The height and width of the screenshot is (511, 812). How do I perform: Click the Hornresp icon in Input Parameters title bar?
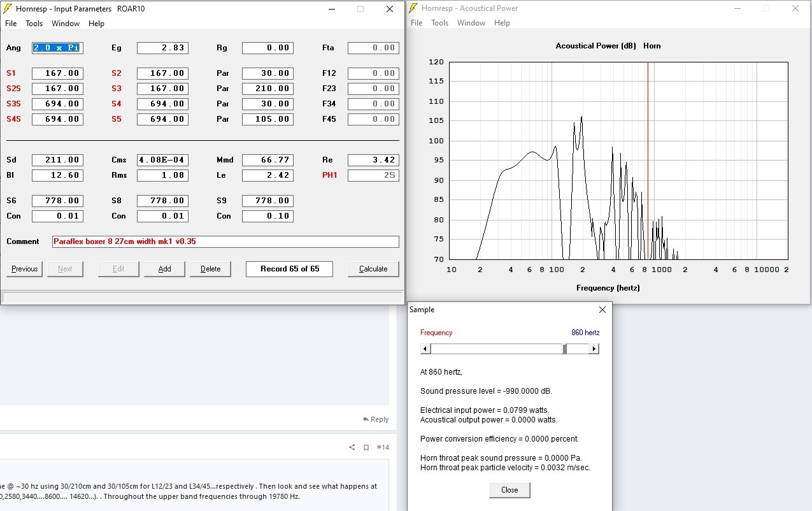[8, 9]
